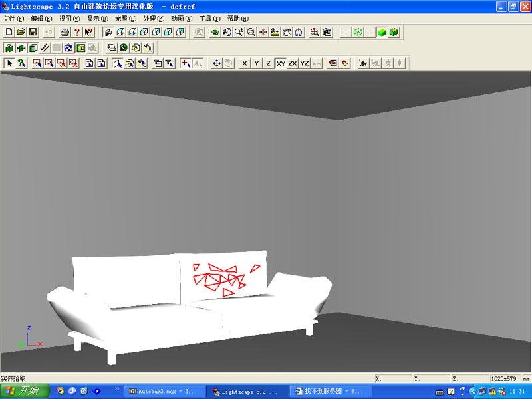
Task: Click the scroll/rotate blue arrows icon
Action: [299, 32]
